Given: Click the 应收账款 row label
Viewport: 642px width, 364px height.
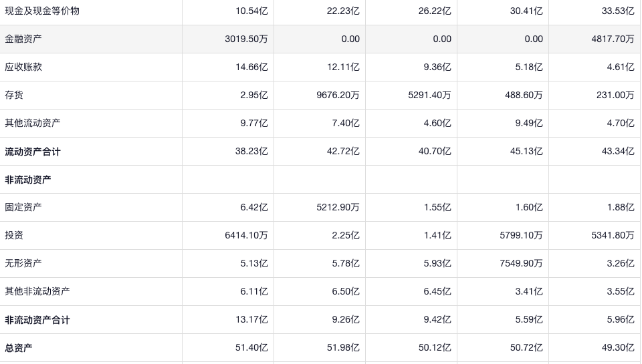Looking at the screenshot, I should (x=23, y=67).
